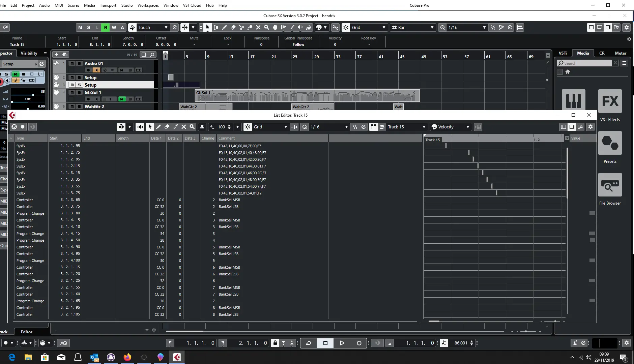This screenshot has width=634, height=364.
Task: Pick the Zoom magnifier tool in main toolbar
Action: coord(266,28)
